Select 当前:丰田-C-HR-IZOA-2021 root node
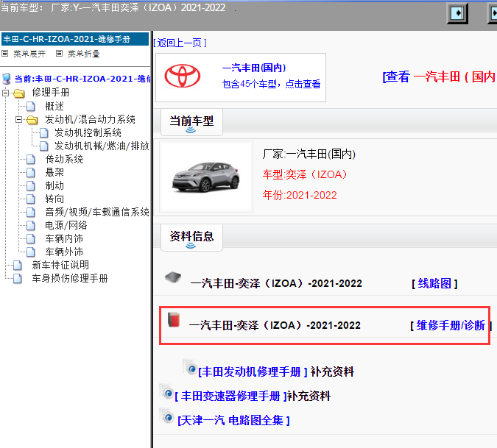Screen dimensions: 497x448 pyautogui.click(x=82, y=79)
